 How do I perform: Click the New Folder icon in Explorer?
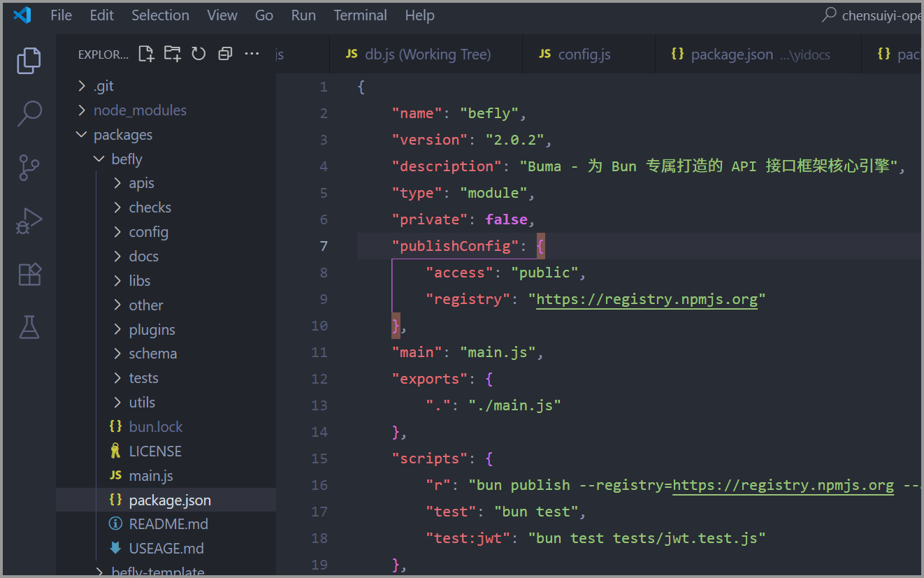172,54
